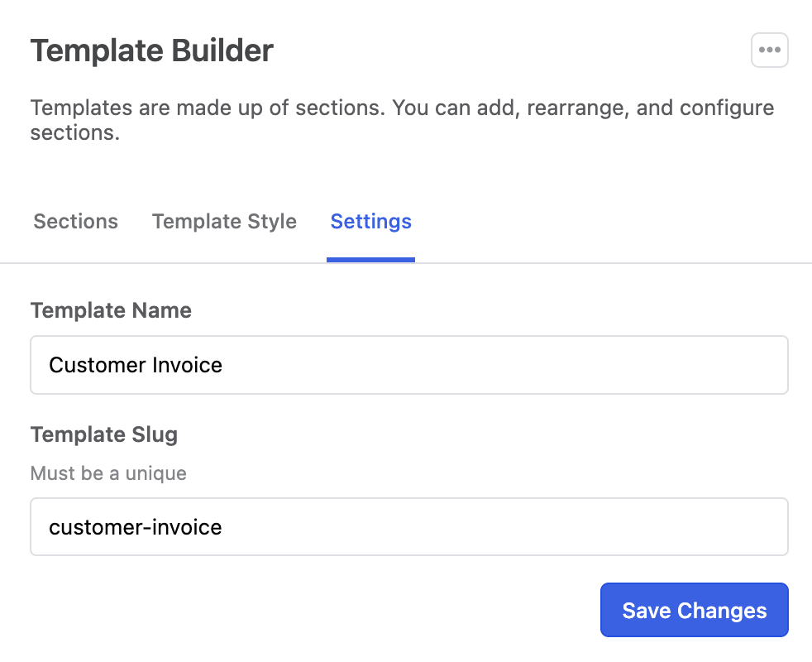Open the three-dots more options menu
Screen dimensions: 812x662
tap(769, 50)
